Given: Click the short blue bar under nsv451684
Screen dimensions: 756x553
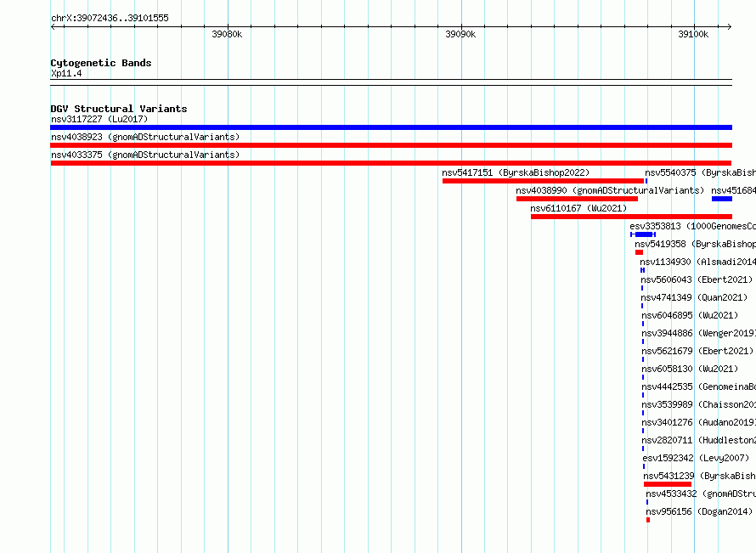Looking at the screenshot, I should (722, 199).
